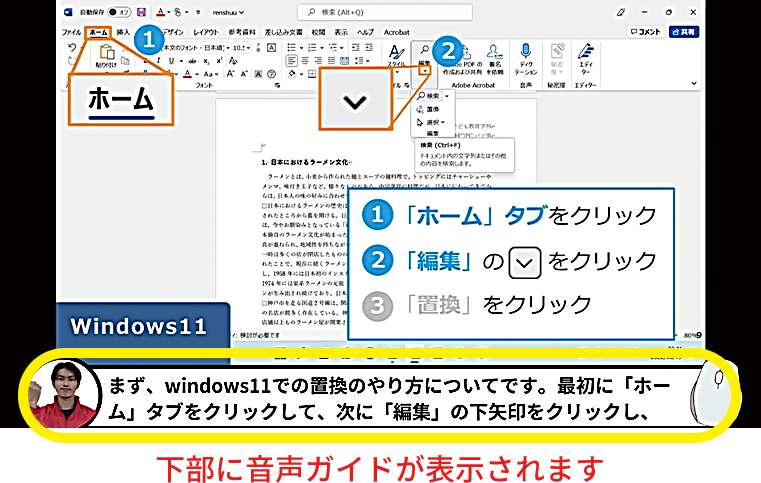Open 選択 in the editing menu
Viewport: 761px width, 483px height.
pos(430,122)
